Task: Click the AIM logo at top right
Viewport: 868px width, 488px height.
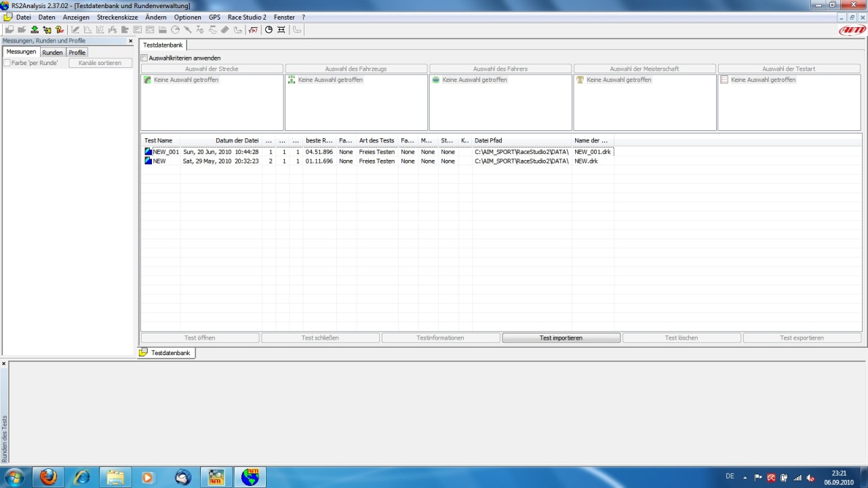Action: (x=852, y=30)
